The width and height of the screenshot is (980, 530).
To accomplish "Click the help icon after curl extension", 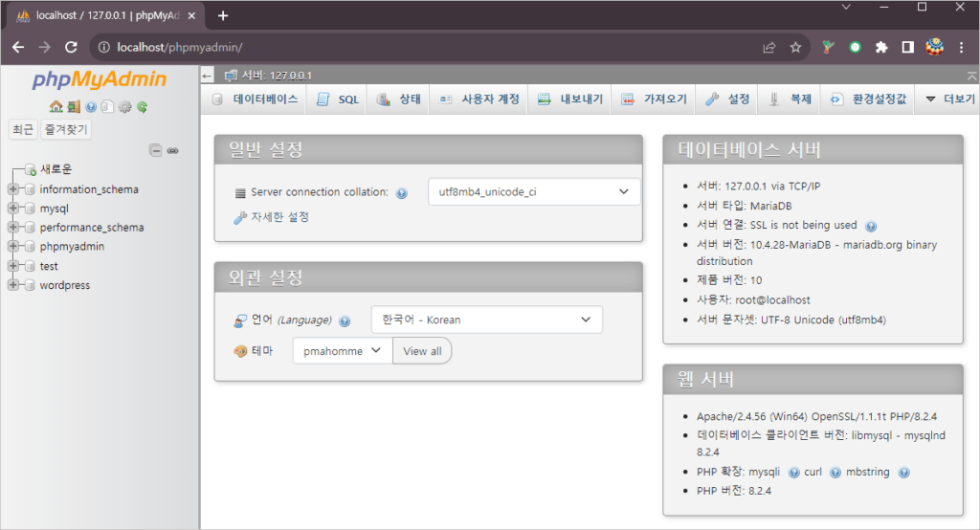I will coord(835,473).
